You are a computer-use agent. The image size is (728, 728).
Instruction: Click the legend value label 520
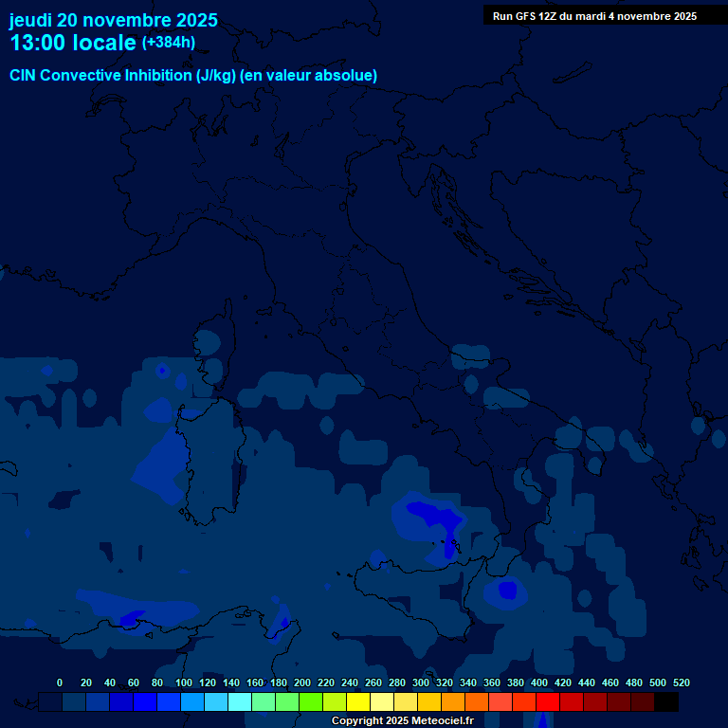pos(681,682)
